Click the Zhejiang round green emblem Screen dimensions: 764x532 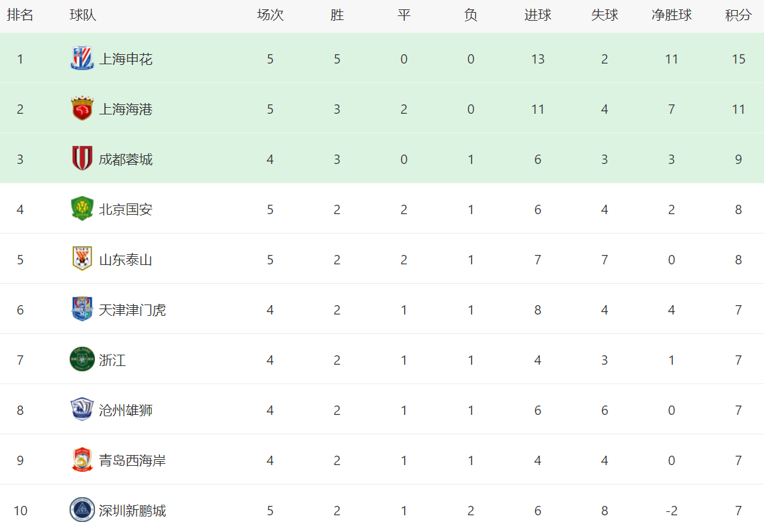click(x=82, y=359)
